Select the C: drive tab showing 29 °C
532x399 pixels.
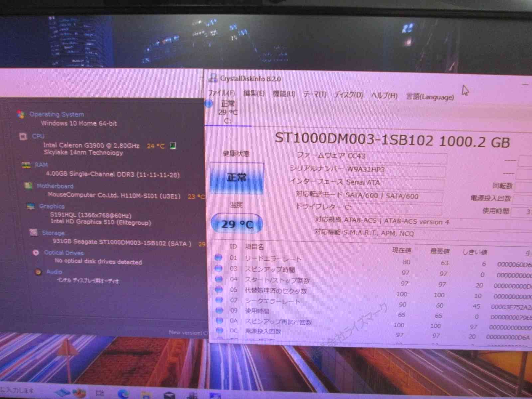(228, 112)
